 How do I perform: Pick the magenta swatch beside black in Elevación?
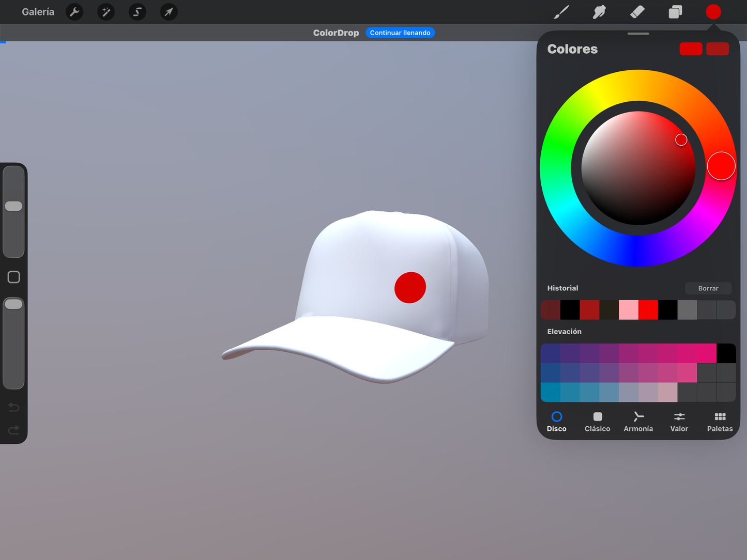(707, 353)
